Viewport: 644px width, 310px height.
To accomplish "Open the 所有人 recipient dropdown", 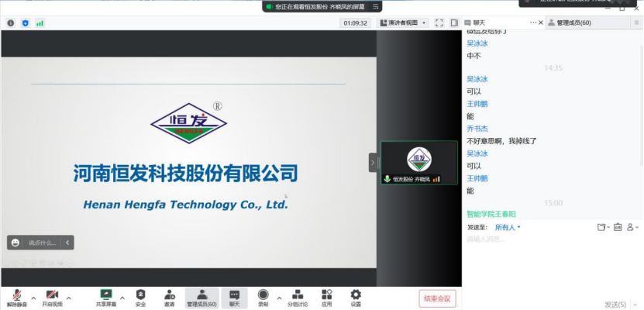I will (508, 227).
